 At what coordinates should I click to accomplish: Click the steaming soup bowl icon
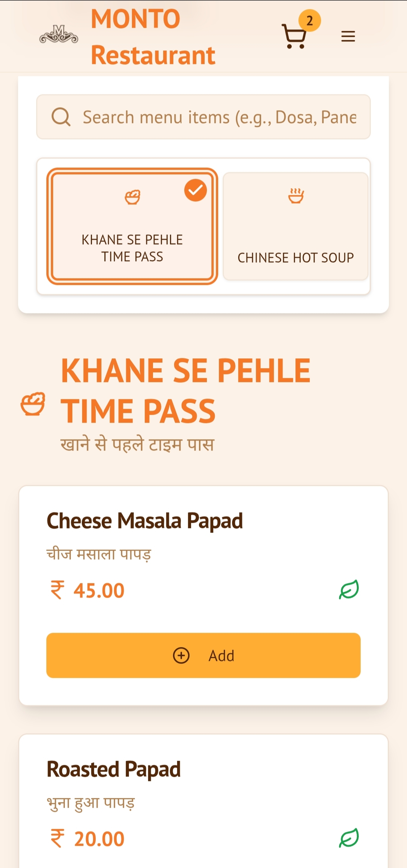tap(296, 196)
